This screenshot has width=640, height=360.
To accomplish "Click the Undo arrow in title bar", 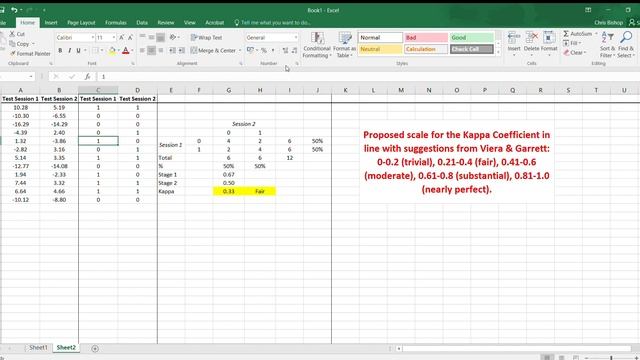I will (x=14, y=10).
